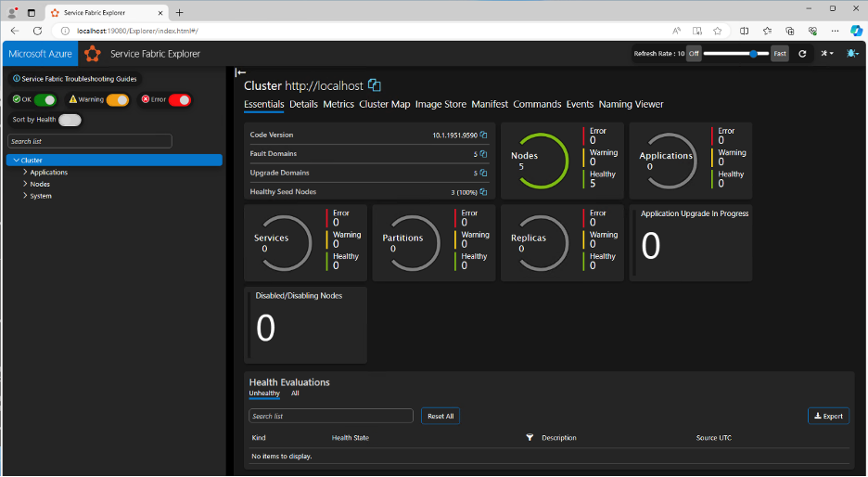Screen dimensions: 868x477
Task: Open the browser split screen icon
Action: [745, 31]
